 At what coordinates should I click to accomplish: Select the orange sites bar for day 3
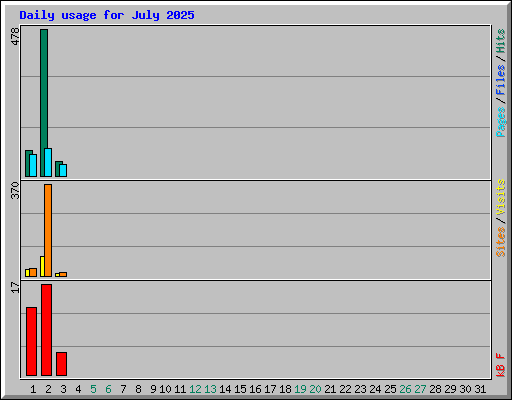tap(63, 274)
